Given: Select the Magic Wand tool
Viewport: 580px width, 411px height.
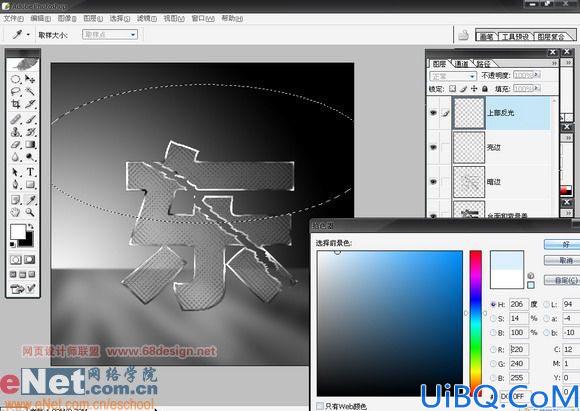Looking at the screenshot, I should [30, 91].
